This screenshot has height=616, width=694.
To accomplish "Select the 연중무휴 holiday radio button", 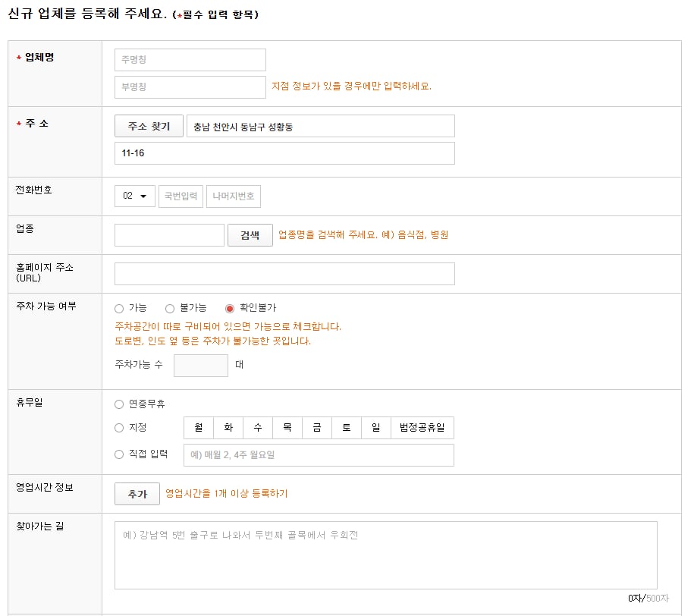I will pos(119,404).
